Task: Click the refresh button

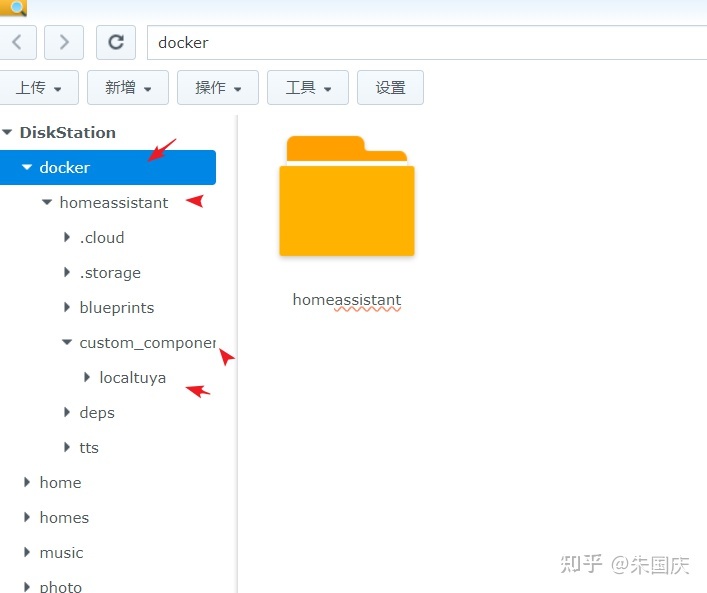Action: coord(116,42)
